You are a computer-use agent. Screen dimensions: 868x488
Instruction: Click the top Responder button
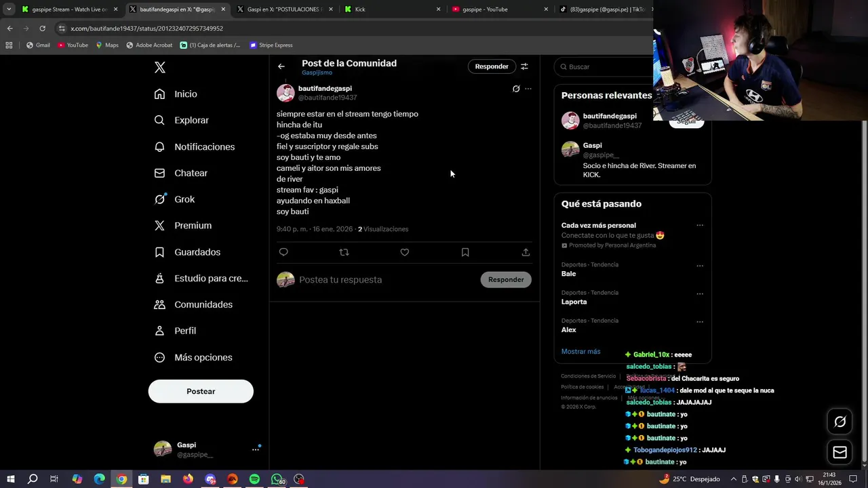point(492,66)
